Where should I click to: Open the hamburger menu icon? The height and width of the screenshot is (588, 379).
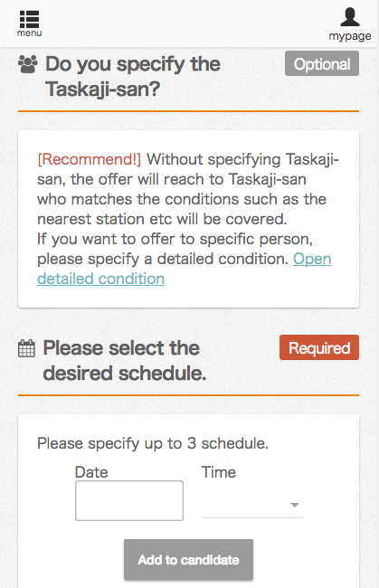click(29, 19)
